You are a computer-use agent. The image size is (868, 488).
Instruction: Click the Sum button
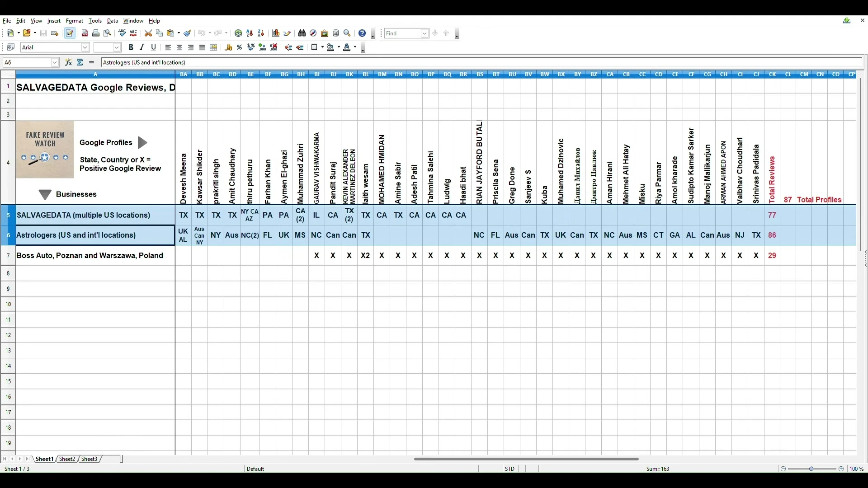(x=80, y=63)
